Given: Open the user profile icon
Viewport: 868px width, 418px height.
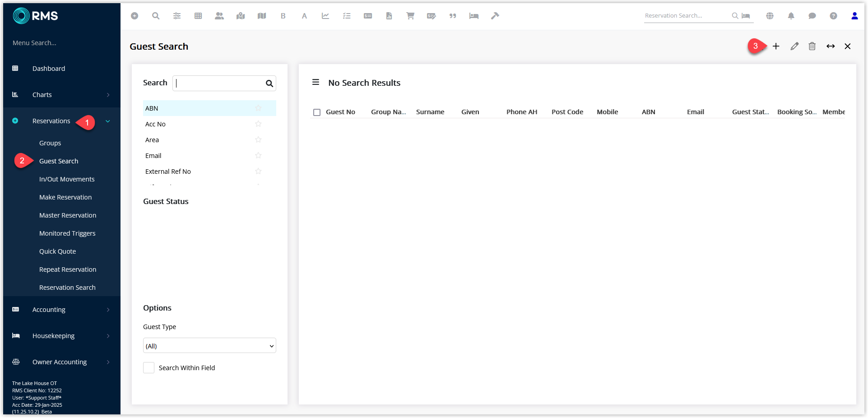Looking at the screenshot, I should click(x=854, y=16).
